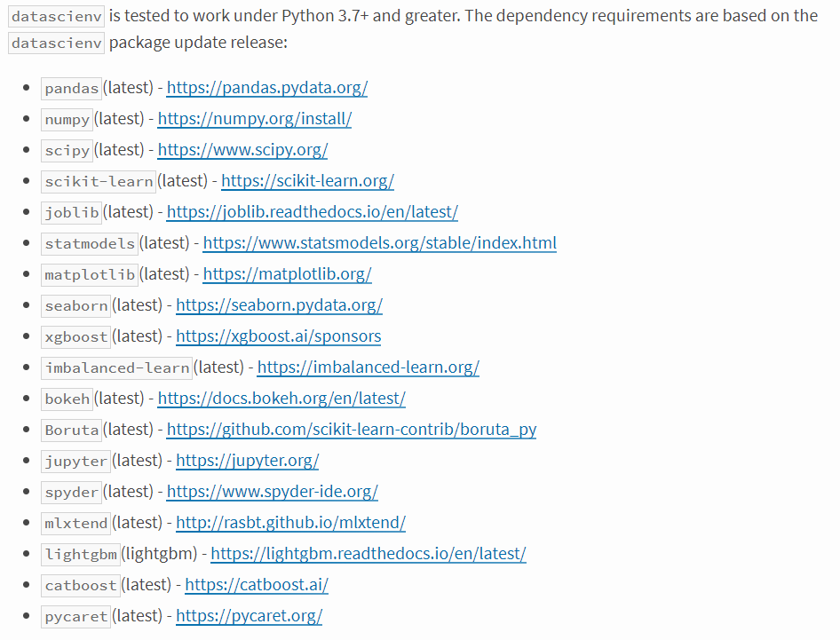Go to the jupyter.org link
Viewport: 840px width, 640px height.
[x=247, y=461]
